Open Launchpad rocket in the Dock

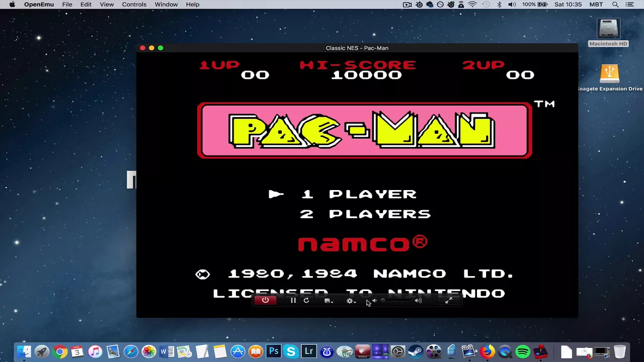42,351
